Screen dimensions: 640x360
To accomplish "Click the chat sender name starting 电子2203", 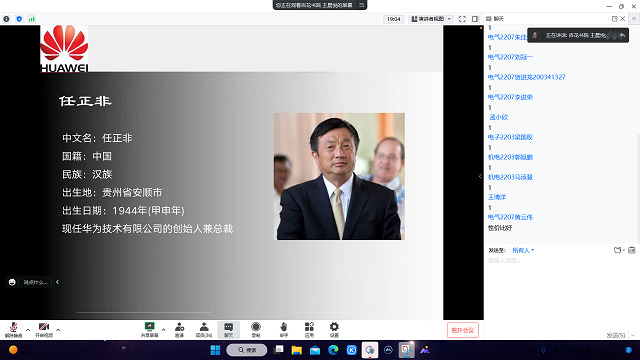I will (510, 137).
